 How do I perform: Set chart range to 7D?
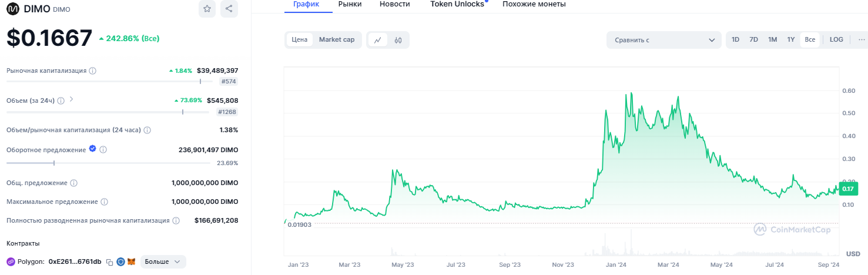pyautogui.click(x=753, y=40)
